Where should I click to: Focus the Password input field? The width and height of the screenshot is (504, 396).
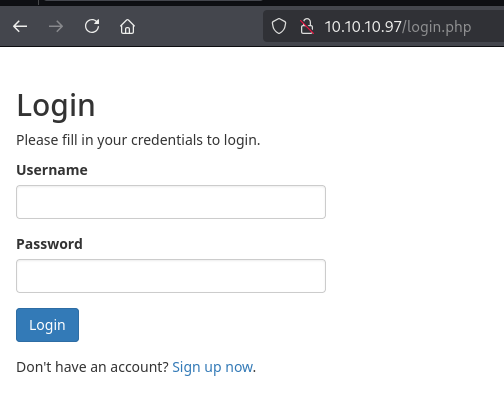[x=171, y=276]
